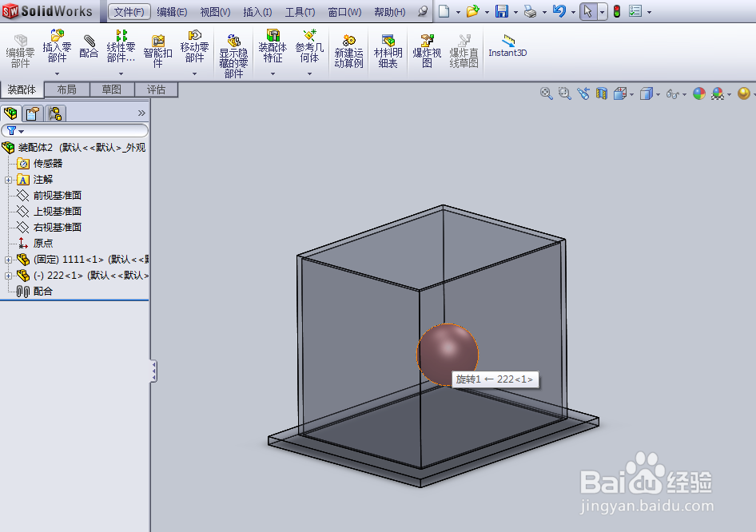Screen dimensions: 756x532
Task: Click Reference Geometry (参考几何体) icon
Action: [309, 47]
